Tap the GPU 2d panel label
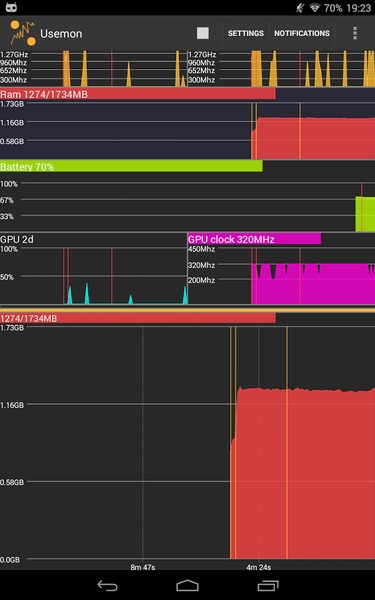Image resolution: width=375 pixels, height=600 pixels. [17, 240]
